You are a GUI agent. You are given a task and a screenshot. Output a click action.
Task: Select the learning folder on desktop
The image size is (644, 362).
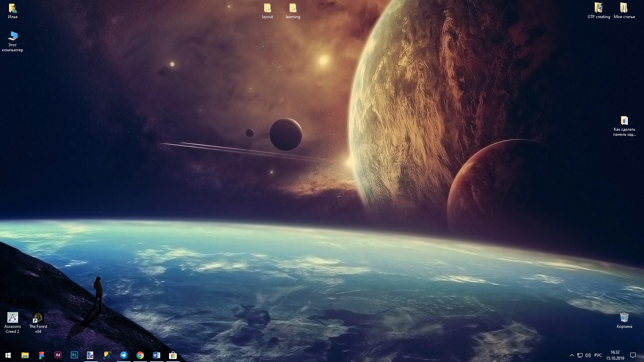pos(292,11)
